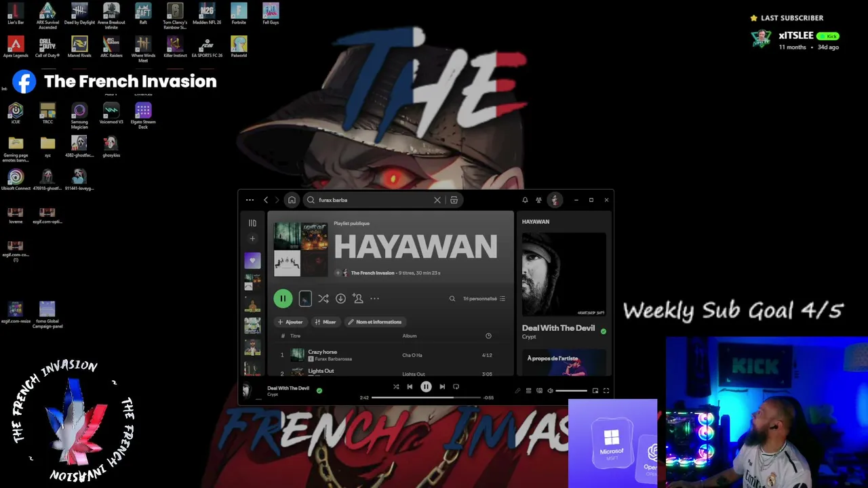
Task: Pause playback in the bottom player bar
Action: [x=426, y=387]
